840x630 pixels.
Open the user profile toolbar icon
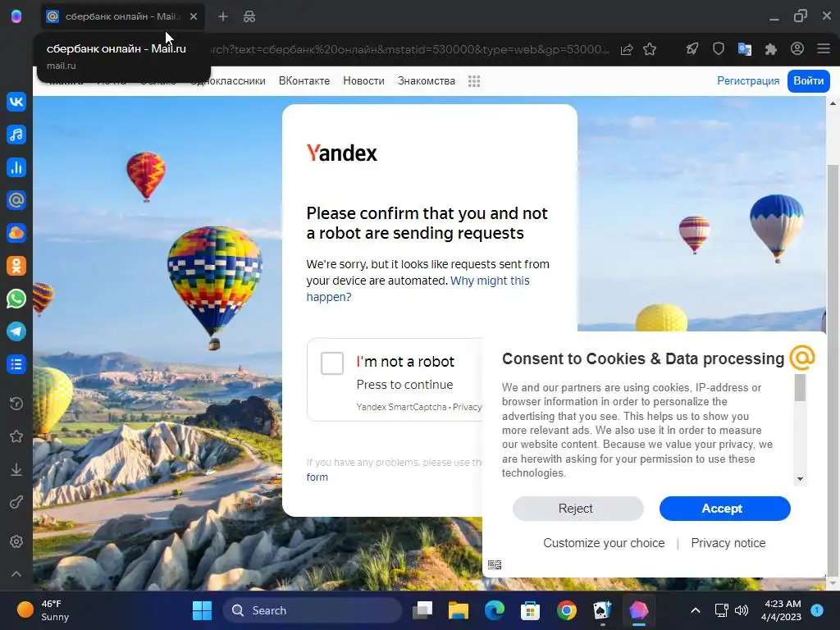coord(797,48)
